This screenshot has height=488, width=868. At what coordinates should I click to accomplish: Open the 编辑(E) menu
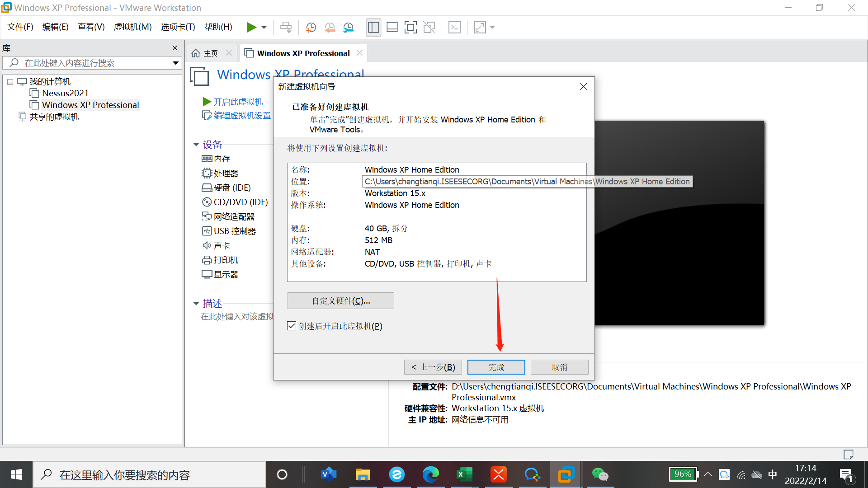[55, 27]
